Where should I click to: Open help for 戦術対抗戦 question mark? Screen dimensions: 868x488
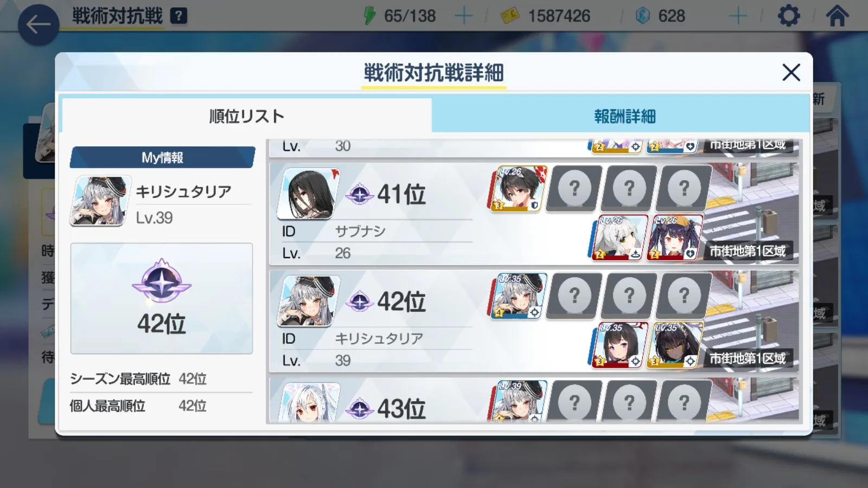(178, 16)
